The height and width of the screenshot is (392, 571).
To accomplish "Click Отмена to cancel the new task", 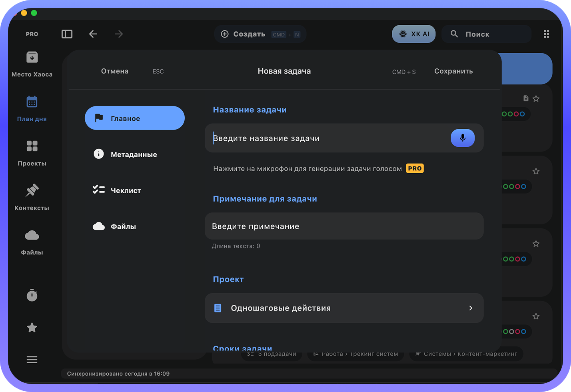I will tap(115, 71).
